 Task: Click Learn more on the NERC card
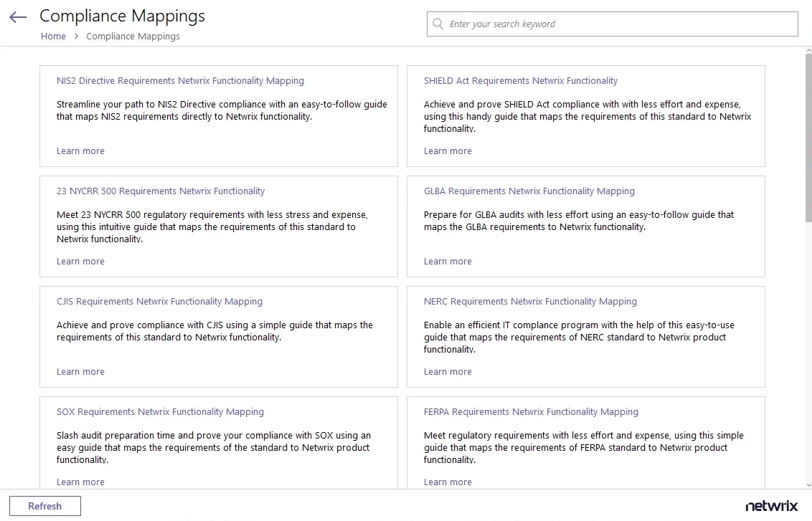448,371
